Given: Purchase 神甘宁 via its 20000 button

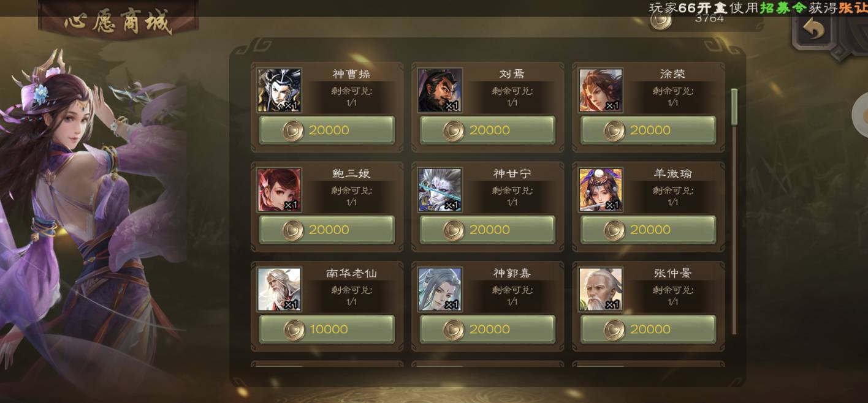Looking at the screenshot, I should (487, 230).
